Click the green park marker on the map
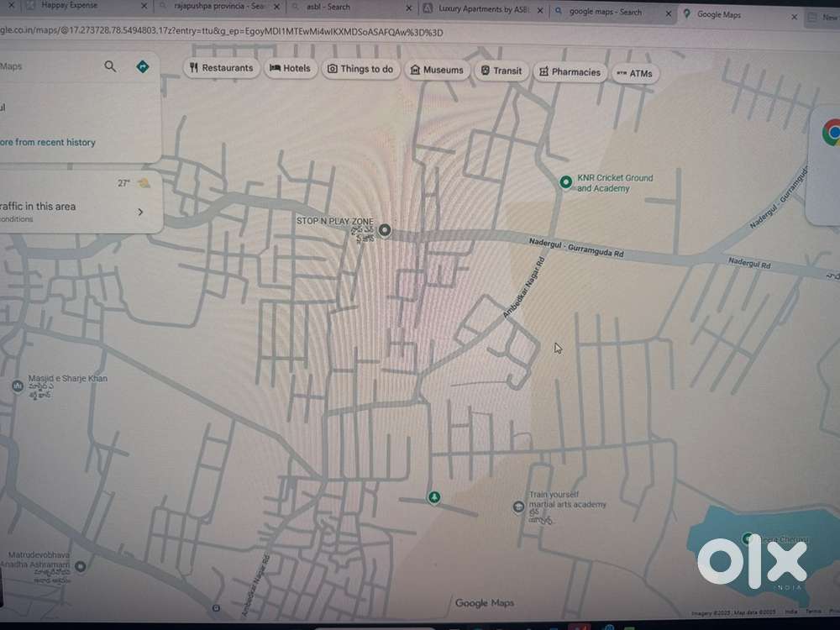The width and height of the screenshot is (840, 630). tap(433, 497)
